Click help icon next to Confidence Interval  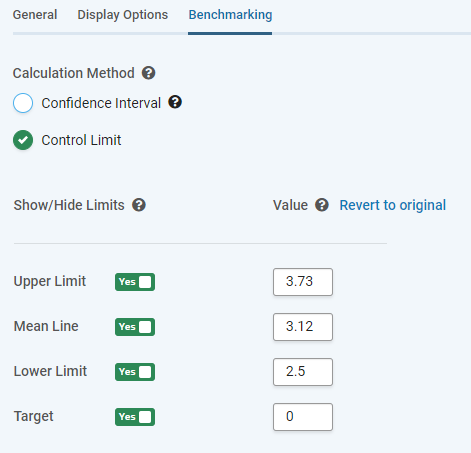pos(175,102)
